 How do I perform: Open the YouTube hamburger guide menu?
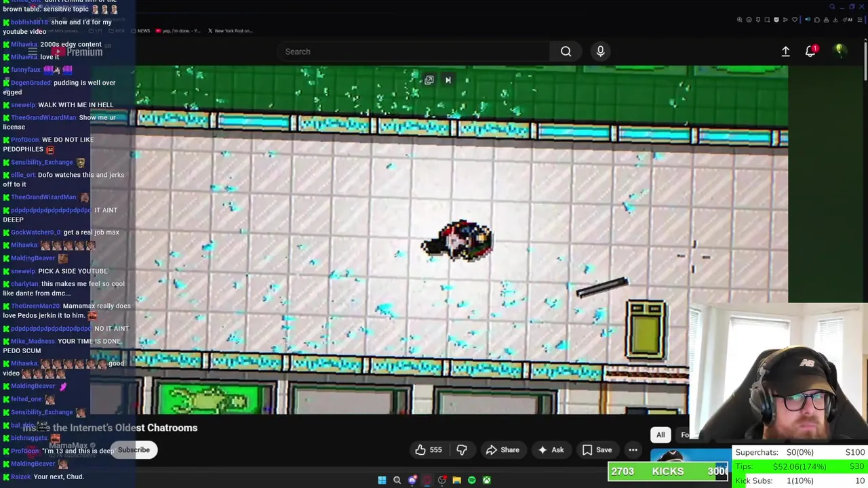(33, 52)
